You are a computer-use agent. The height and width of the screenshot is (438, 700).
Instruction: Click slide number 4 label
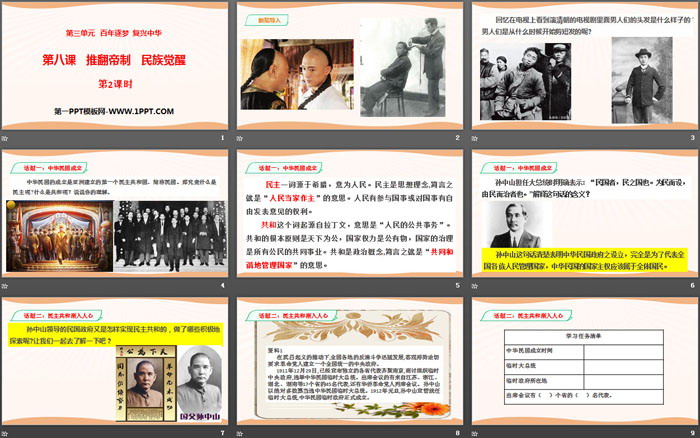point(223,285)
